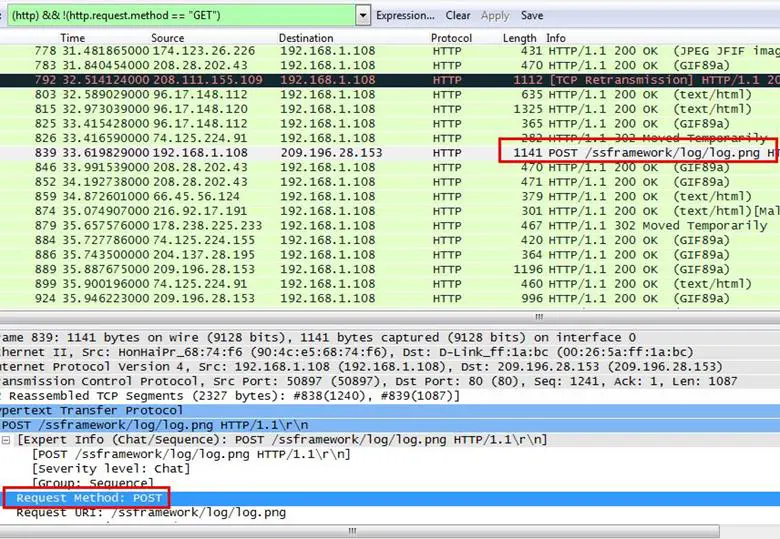Sort packets by the Time column
The width and height of the screenshot is (780, 539).
73,38
